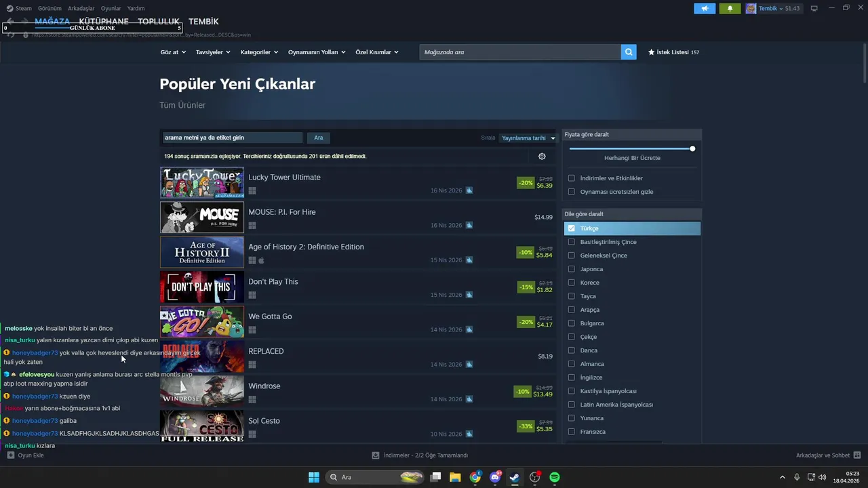The image size is (868, 488).
Task: Open Task View on the taskbar
Action: click(x=436, y=477)
